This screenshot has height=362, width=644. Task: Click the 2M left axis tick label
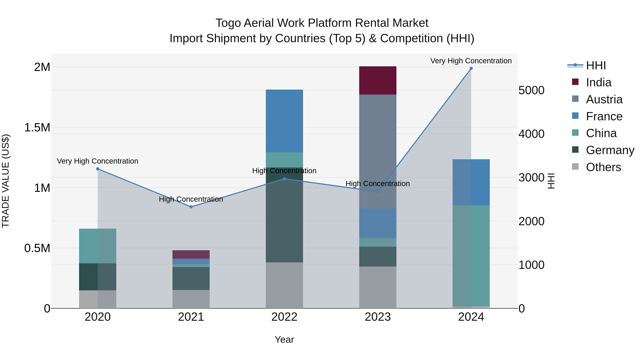tap(42, 67)
